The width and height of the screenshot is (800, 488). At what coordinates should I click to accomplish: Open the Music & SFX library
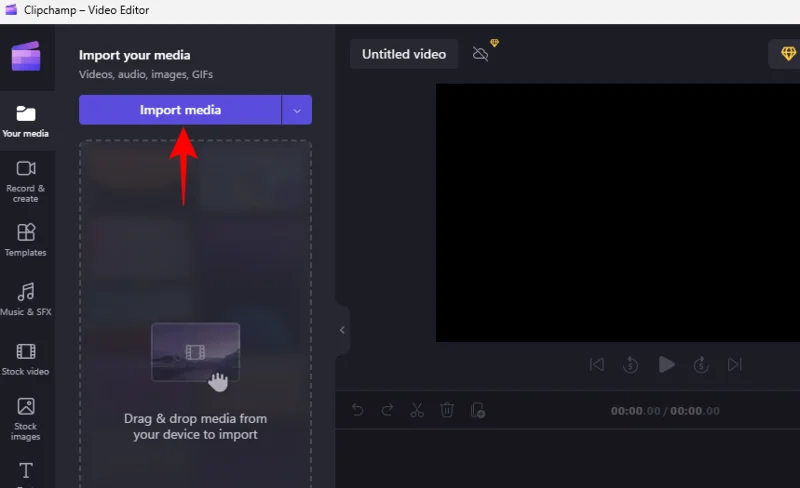[26, 299]
